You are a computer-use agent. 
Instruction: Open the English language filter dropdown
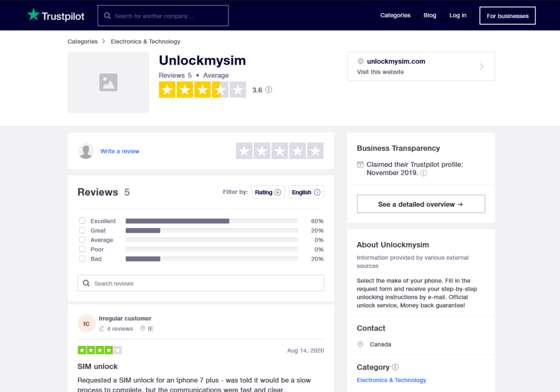[x=306, y=192]
